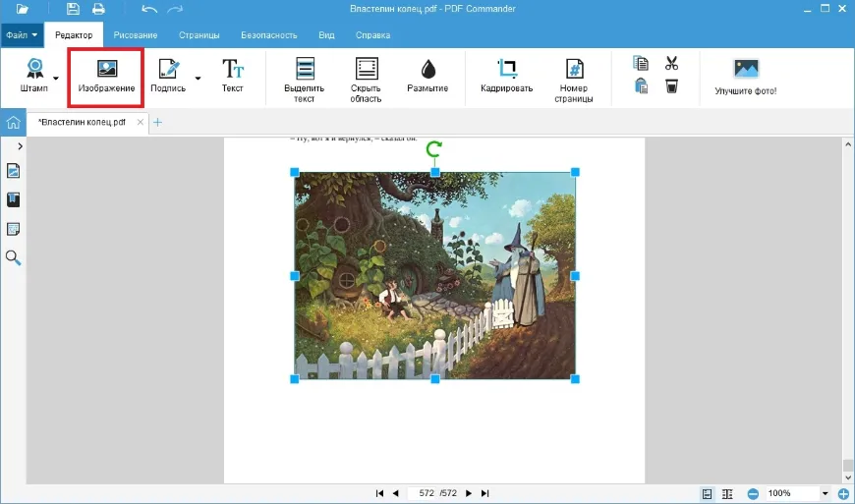Switch to Страницы tab
855x504 pixels.
(x=199, y=34)
